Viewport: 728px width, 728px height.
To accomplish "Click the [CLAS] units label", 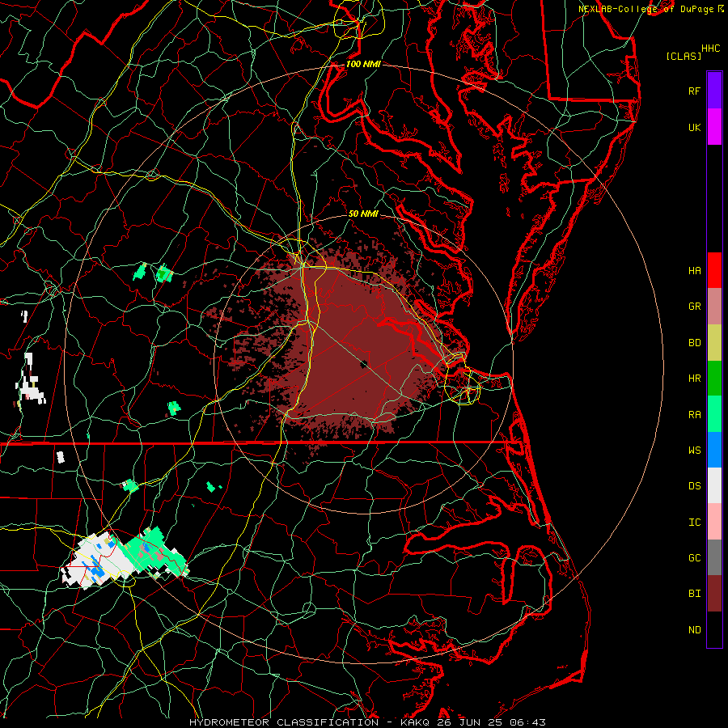I will (x=684, y=56).
